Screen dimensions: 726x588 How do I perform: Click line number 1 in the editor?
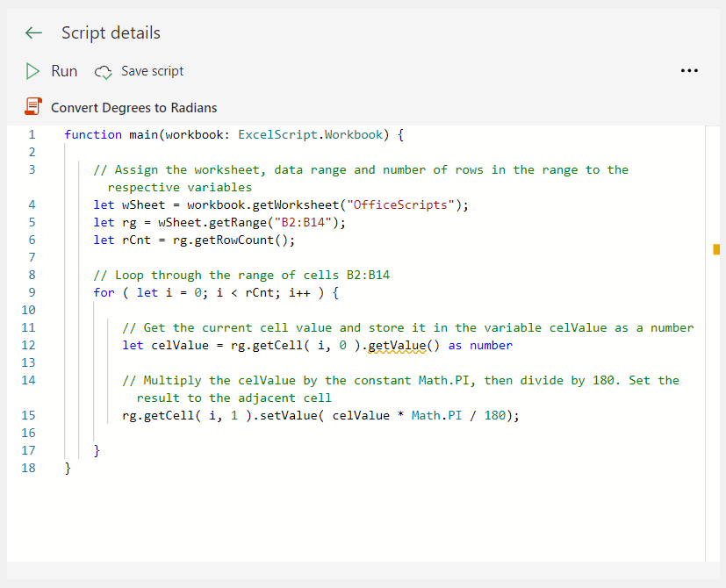click(x=32, y=134)
